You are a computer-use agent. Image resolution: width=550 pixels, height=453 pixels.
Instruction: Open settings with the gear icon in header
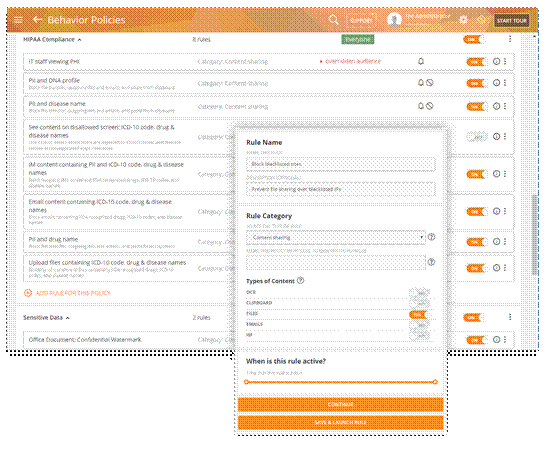point(463,20)
